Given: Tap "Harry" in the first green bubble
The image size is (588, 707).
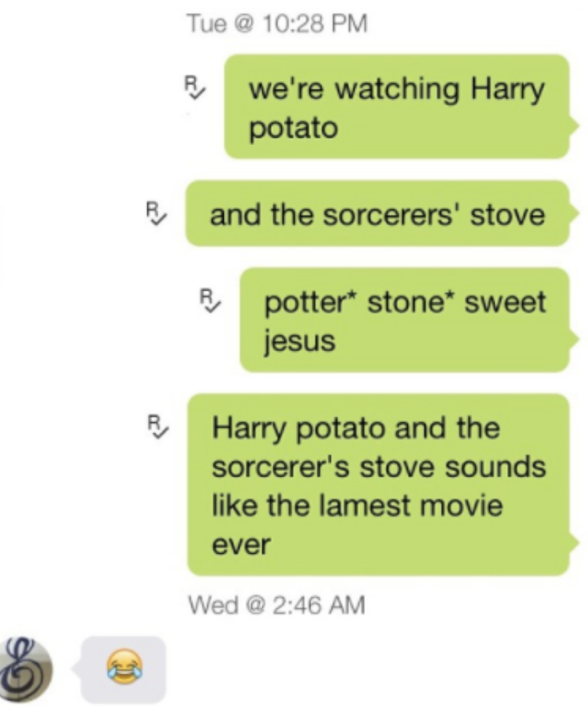Looking at the screenshot, I should [508, 90].
